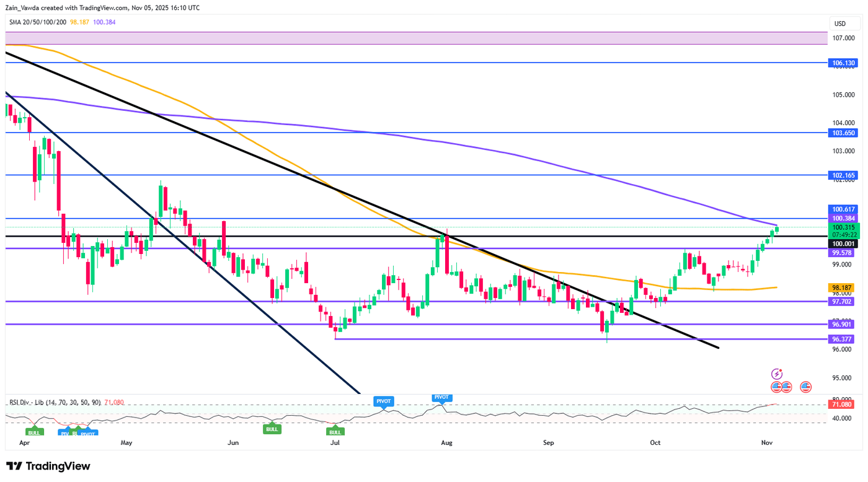868x482 pixels.
Task: Click the standalone US flag icon near 95.000
Action: tap(805, 387)
